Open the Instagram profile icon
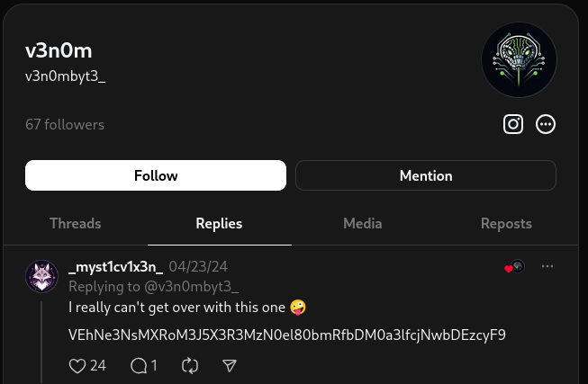 pos(513,124)
